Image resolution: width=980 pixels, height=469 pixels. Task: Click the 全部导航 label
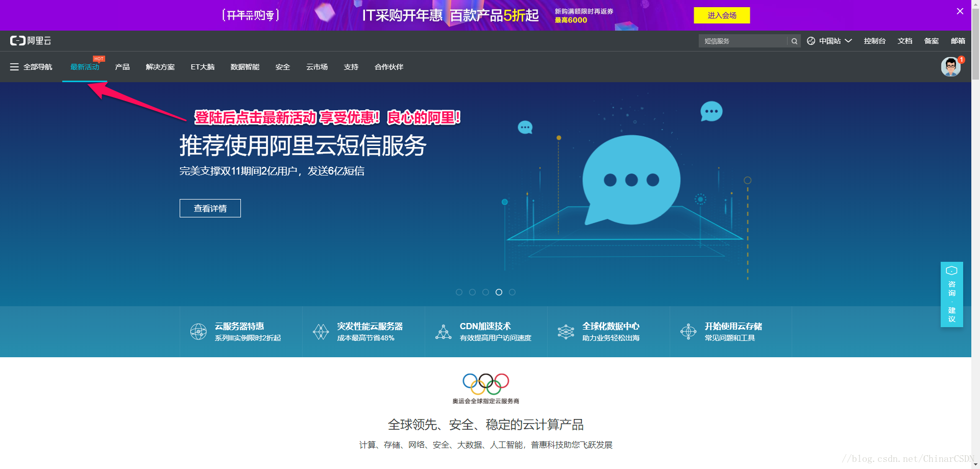coord(38,67)
